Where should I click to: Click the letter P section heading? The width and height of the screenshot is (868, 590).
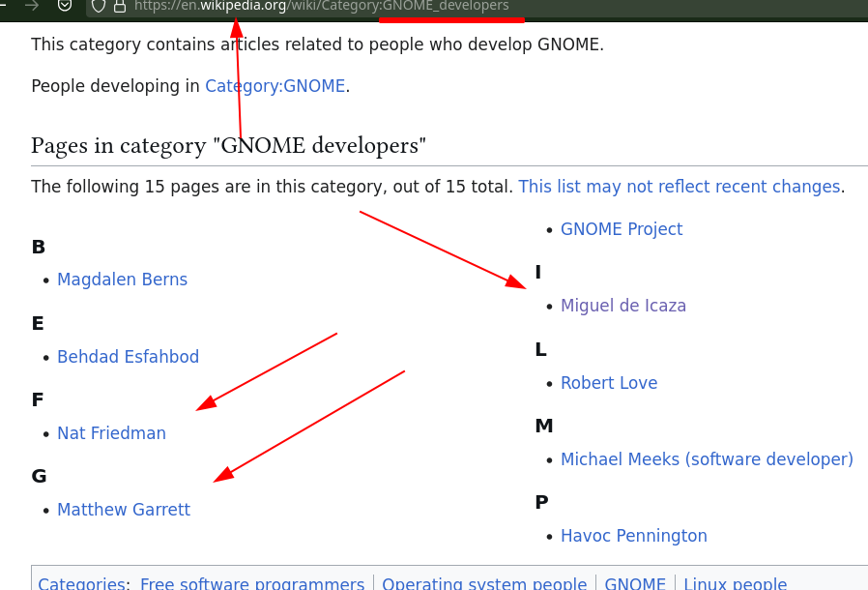click(x=541, y=503)
